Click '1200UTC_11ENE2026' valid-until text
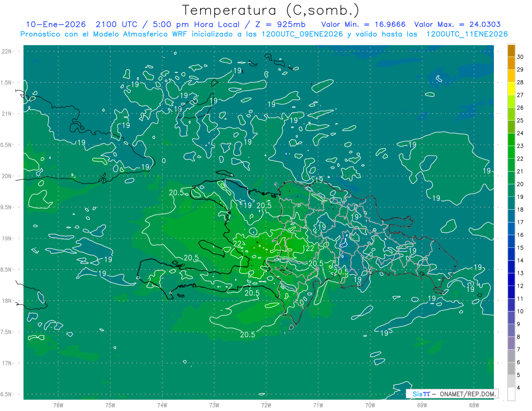The image size is (532, 411). pos(467,34)
